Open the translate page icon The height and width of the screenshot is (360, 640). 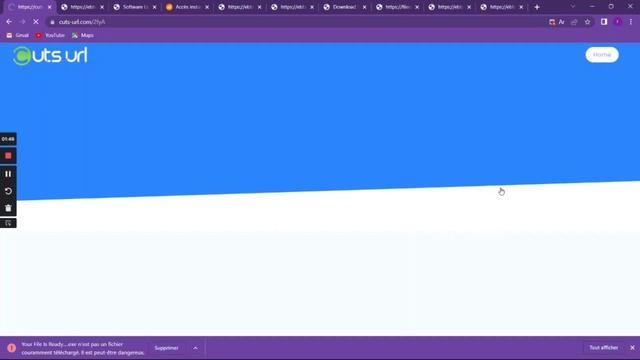(562, 22)
